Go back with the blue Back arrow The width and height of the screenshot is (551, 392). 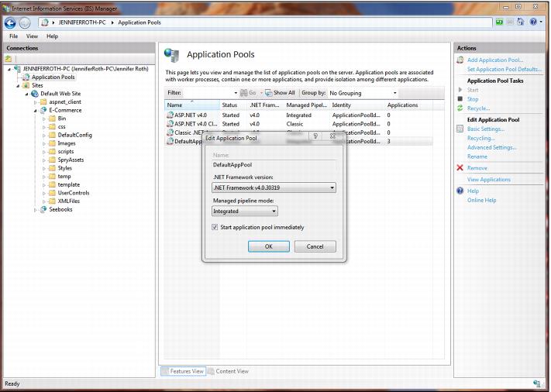click(x=10, y=23)
